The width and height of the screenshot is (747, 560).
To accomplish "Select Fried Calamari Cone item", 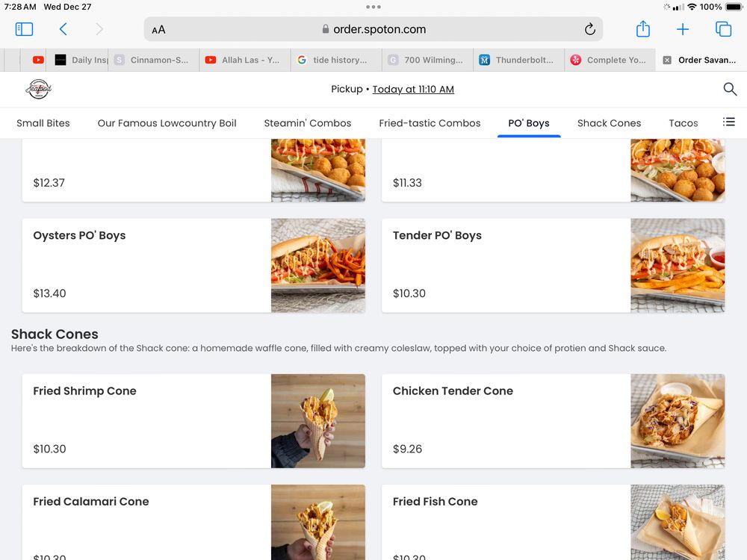I will (193, 523).
